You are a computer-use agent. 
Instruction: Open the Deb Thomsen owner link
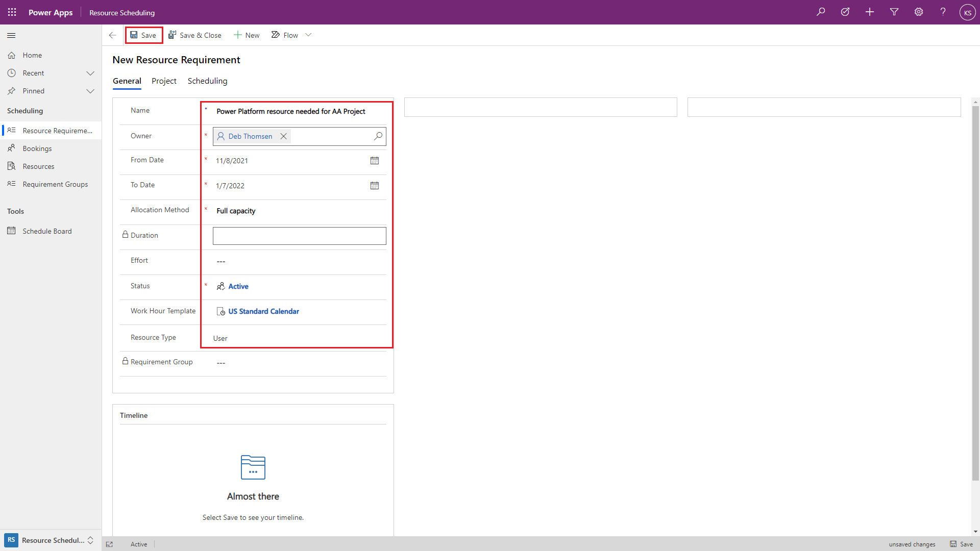[250, 136]
